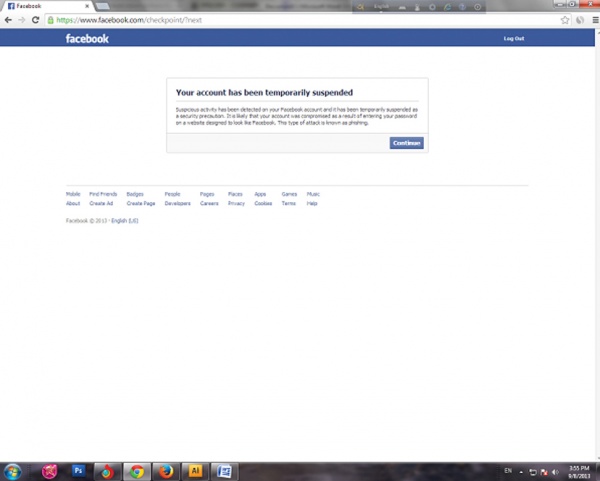Click the help question mark in top toolbar

pyautogui.click(x=462, y=7)
